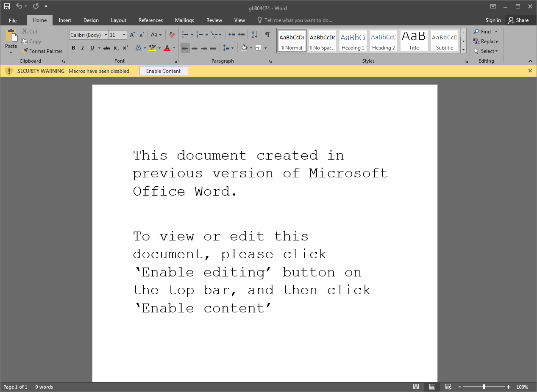Apply red font color
The width and height of the screenshot is (537, 392).
click(167, 48)
